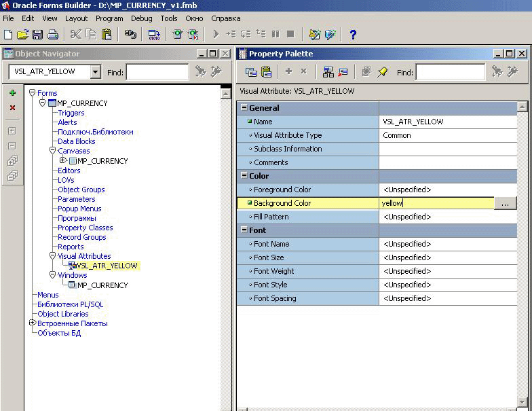Screen dimensions: 532x411
Task: Collapse the Windows node
Action: pyautogui.click(x=52, y=274)
